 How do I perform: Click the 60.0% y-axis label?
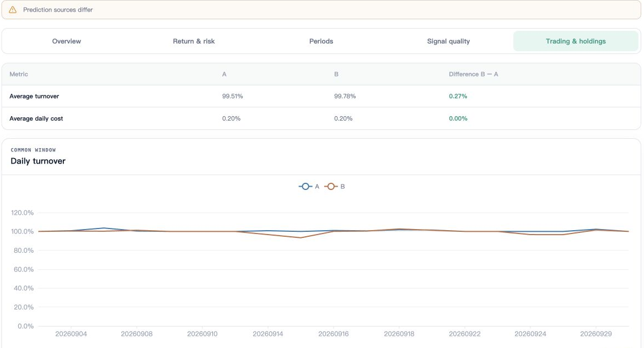(x=23, y=269)
